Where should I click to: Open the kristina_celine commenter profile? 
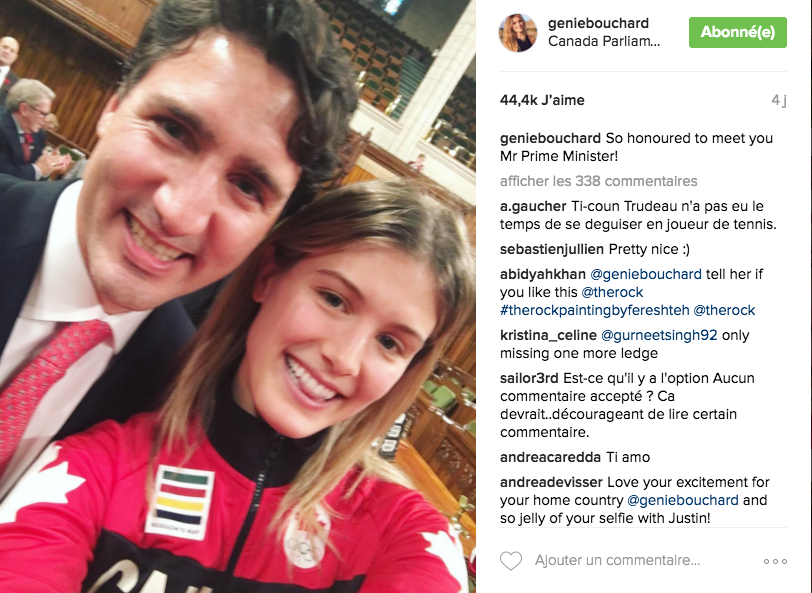click(548, 335)
